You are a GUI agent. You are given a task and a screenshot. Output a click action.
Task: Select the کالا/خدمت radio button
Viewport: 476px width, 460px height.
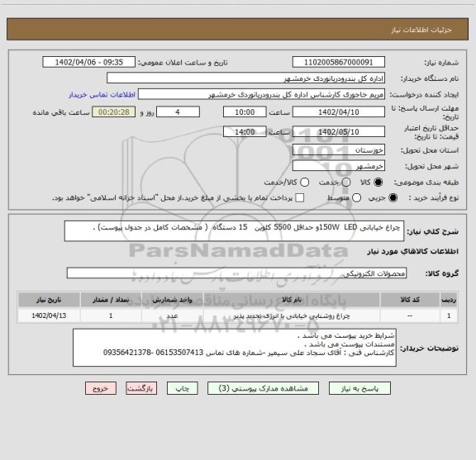[x=304, y=183]
